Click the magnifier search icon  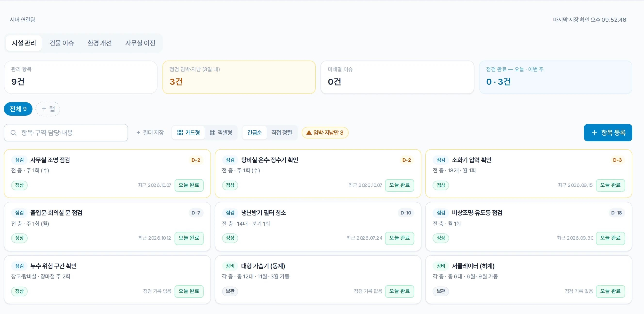click(x=14, y=133)
